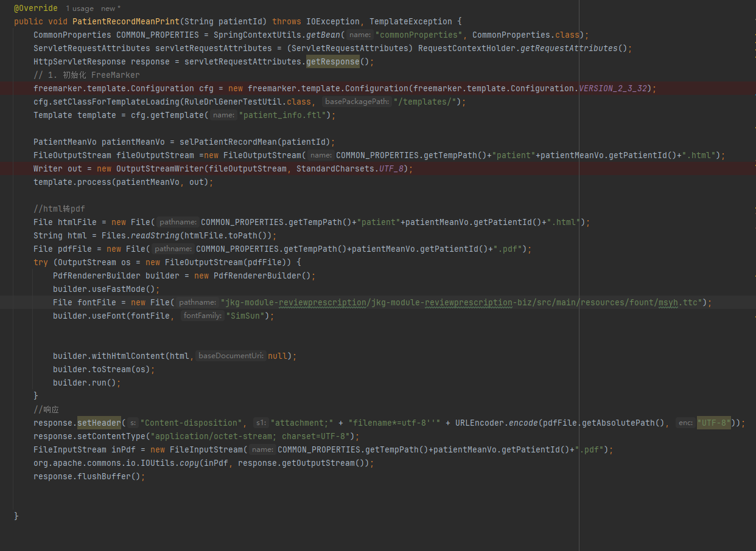Click the @Override annotation

36,9
